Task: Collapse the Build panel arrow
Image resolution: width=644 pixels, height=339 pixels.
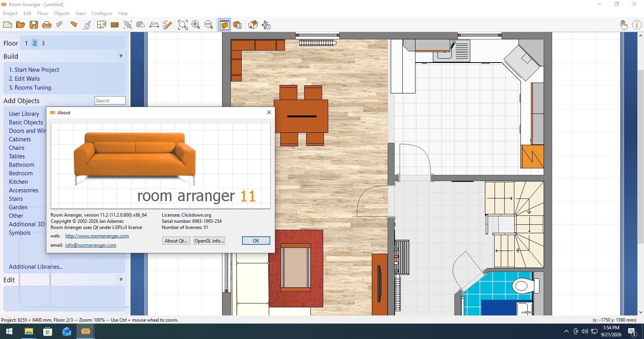Action: pos(121,56)
